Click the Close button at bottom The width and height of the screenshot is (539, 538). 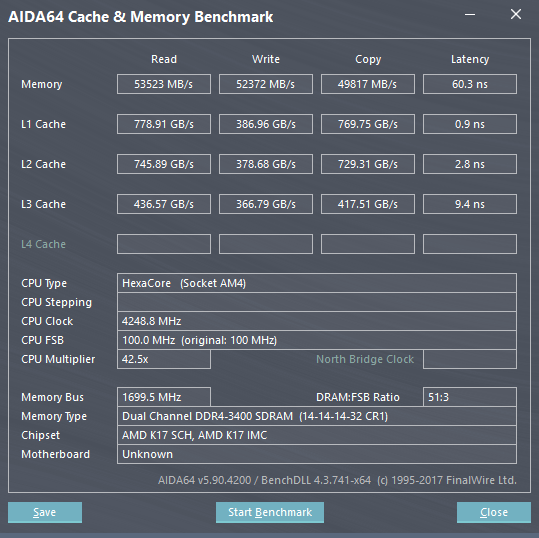click(494, 512)
